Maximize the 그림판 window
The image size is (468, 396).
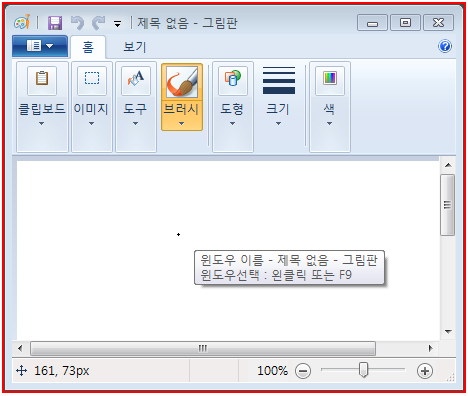click(405, 23)
